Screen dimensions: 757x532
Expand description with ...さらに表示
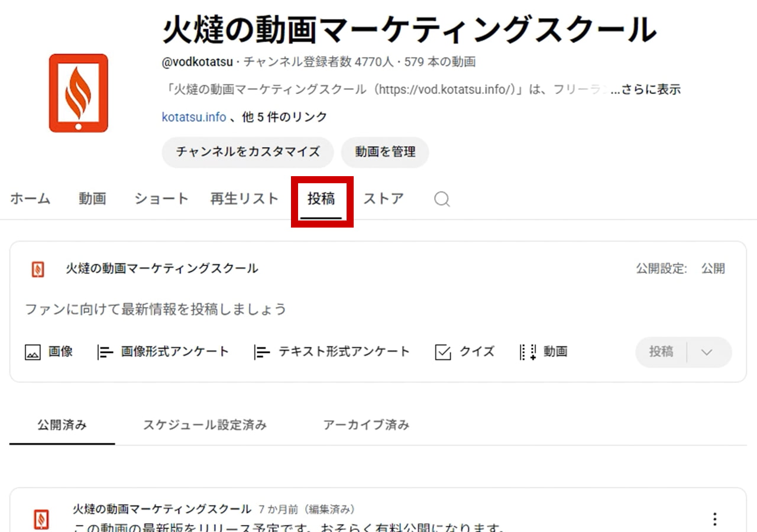pyautogui.click(x=645, y=90)
